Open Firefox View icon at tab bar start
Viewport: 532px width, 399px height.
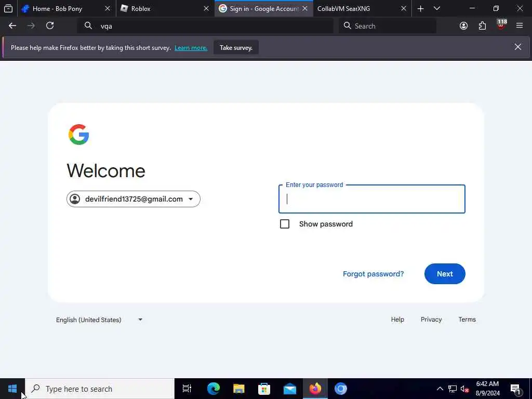click(x=8, y=8)
